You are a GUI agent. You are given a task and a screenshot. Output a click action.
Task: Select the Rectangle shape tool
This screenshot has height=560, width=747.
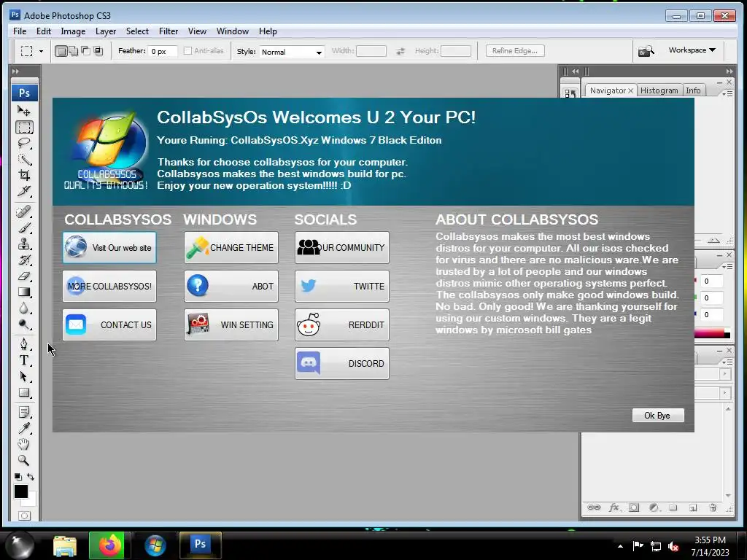tap(24, 392)
